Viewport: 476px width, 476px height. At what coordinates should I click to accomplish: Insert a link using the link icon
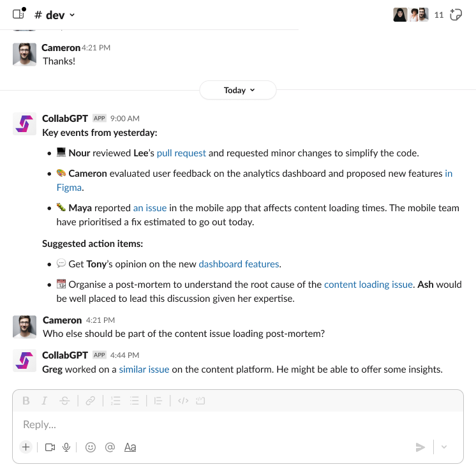tap(91, 401)
